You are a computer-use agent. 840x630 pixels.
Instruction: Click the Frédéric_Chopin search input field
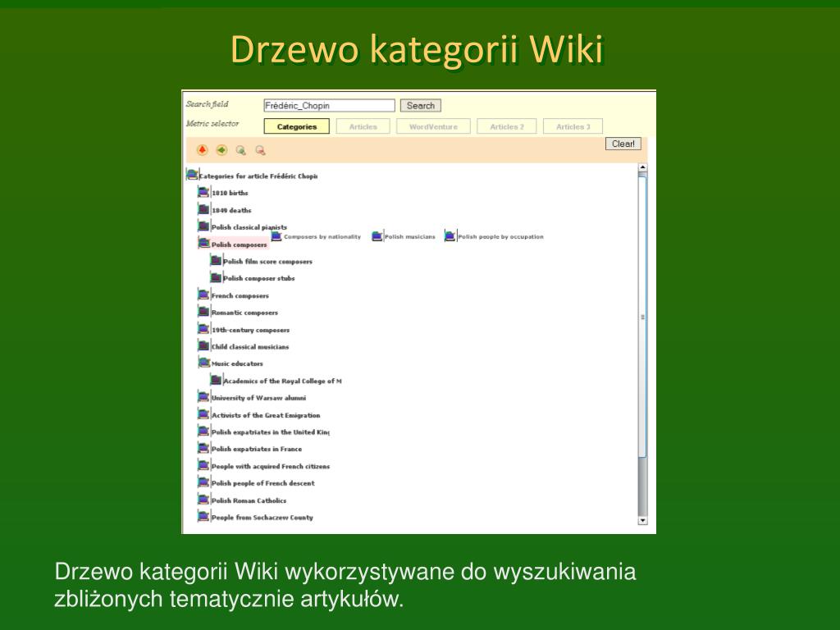coord(330,106)
